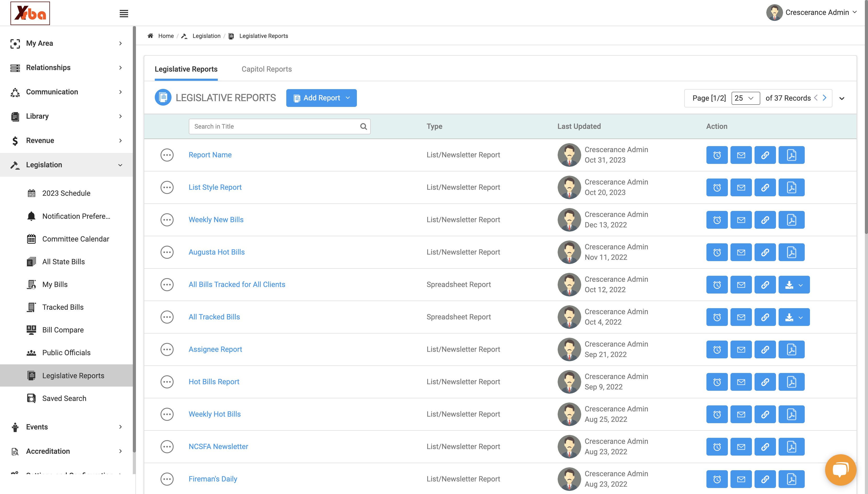This screenshot has height=494, width=868.
Task: Expand the Revenue sidebar section
Action: tap(66, 140)
